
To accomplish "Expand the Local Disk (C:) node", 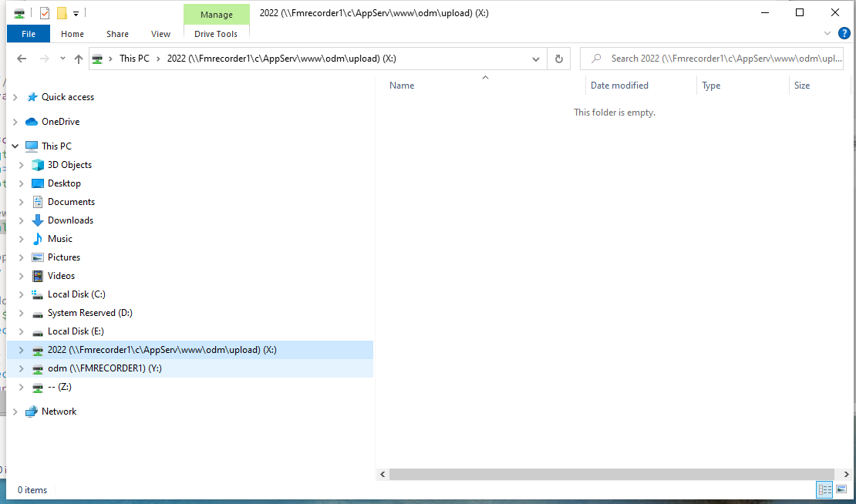I will [x=22, y=294].
